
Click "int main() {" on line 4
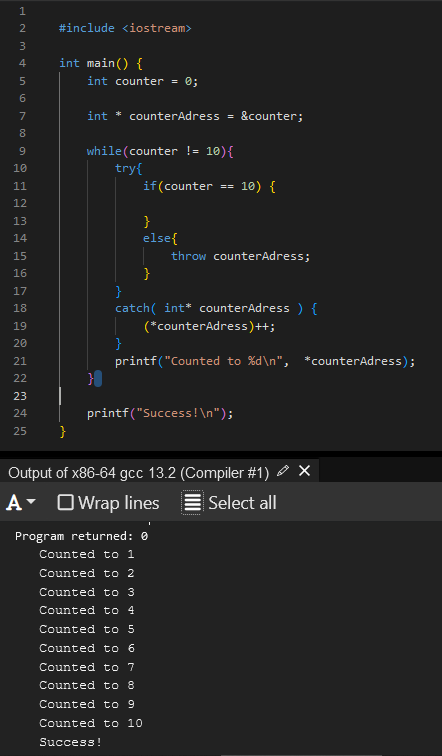[101, 63]
